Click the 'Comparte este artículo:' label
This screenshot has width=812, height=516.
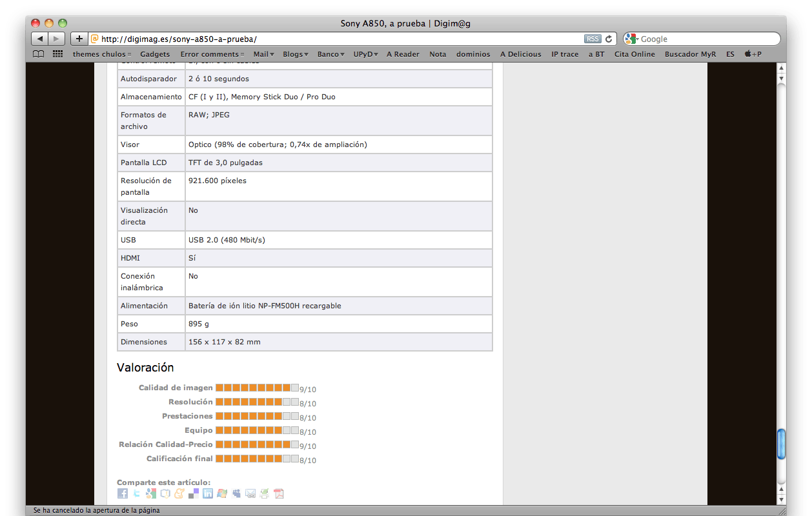pyautogui.click(x=163, y=482)
